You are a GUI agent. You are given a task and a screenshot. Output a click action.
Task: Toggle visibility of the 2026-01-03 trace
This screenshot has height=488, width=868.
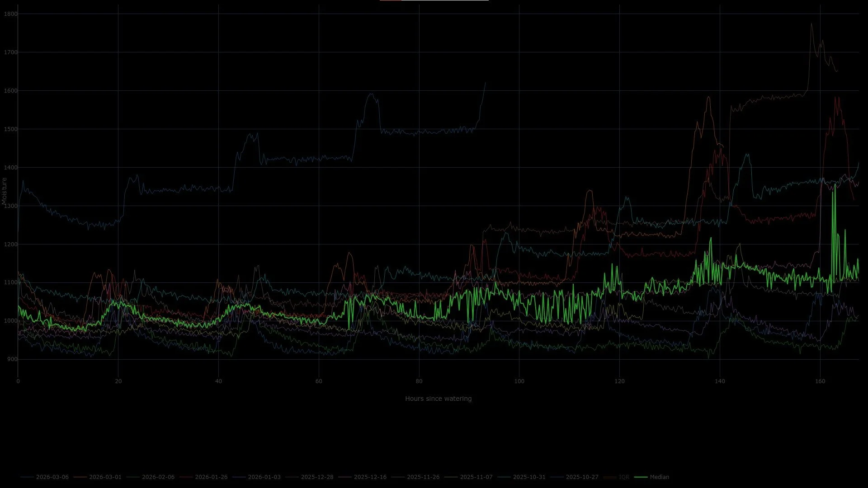tap(264, 477)
